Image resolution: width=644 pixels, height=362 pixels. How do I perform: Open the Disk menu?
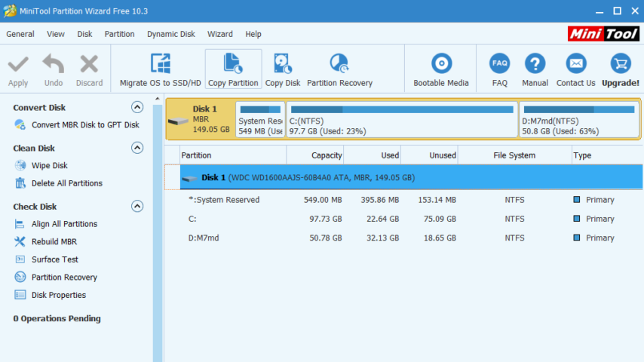84,34
